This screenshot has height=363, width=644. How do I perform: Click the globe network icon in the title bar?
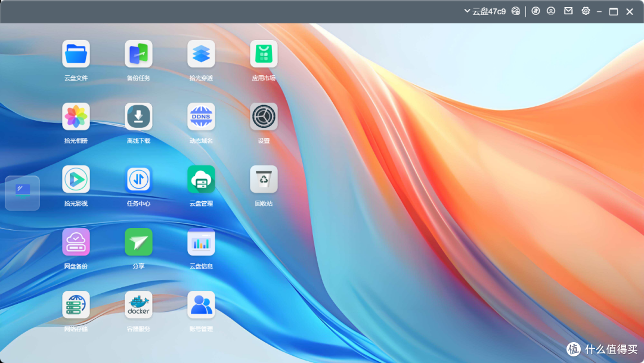click(x=515, y=11)
